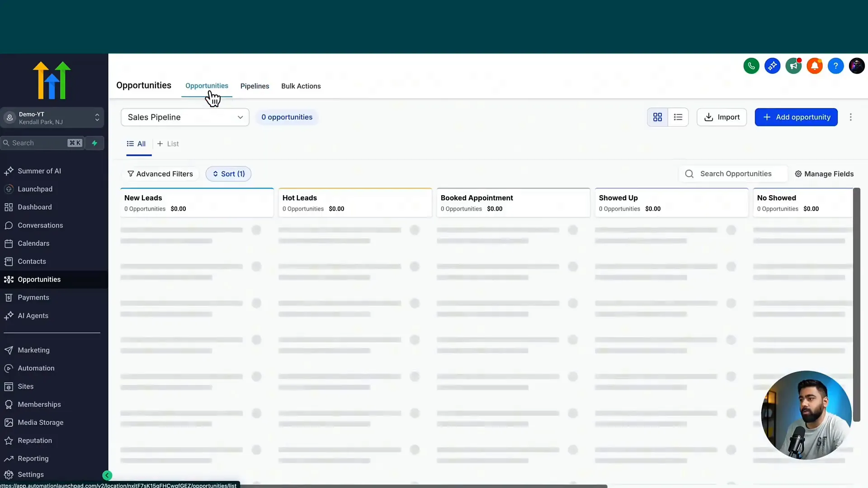Click the Automation icon in sidebar
Image resolution: width=868 pixels, height=488 pixels.
[9, 368]
